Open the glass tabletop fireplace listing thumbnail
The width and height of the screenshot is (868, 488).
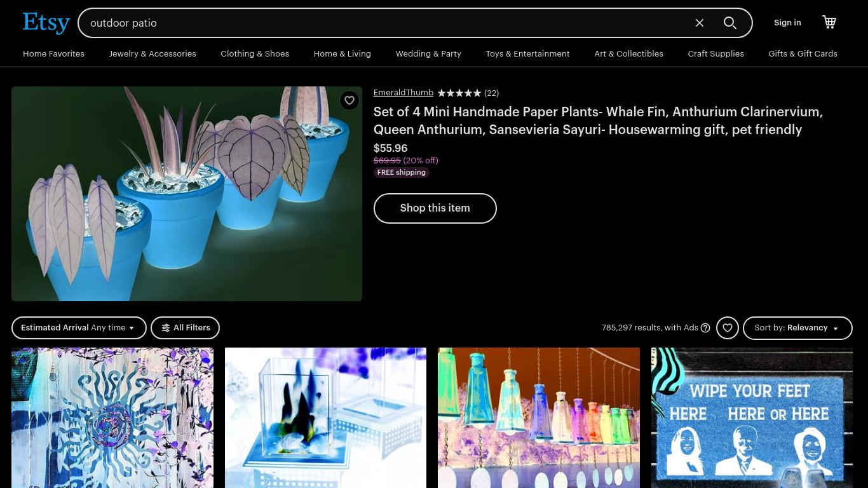pos(325,417)
